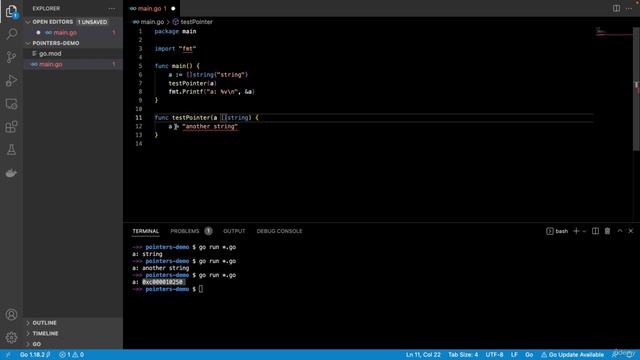Screen dimensions: 640x360
Task: Kill terminal with trash icon
Action: click(607, 231)
